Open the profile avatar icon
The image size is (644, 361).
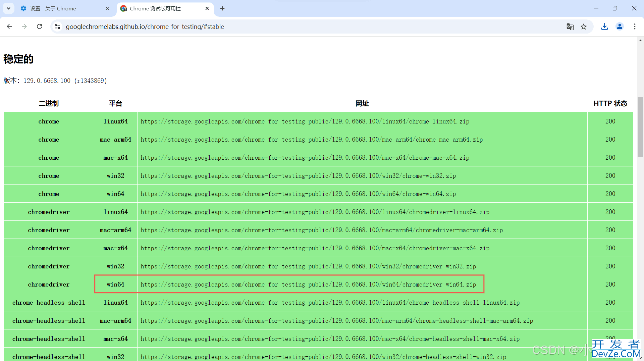tap(620, 27)
